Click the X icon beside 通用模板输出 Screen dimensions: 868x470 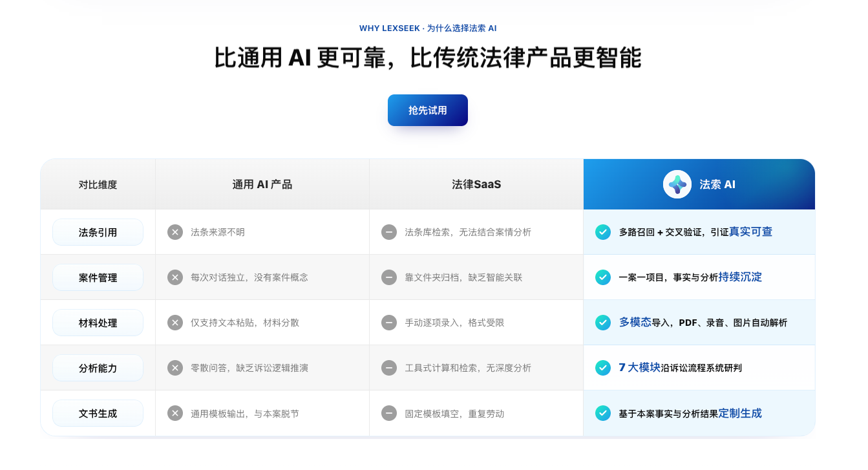[x=175, y=413]
